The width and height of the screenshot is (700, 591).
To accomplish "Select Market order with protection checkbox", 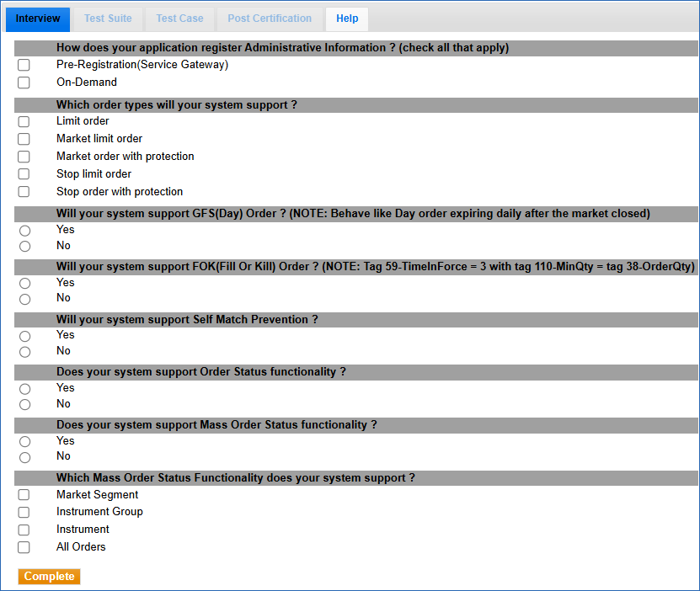I will [24, 157].
